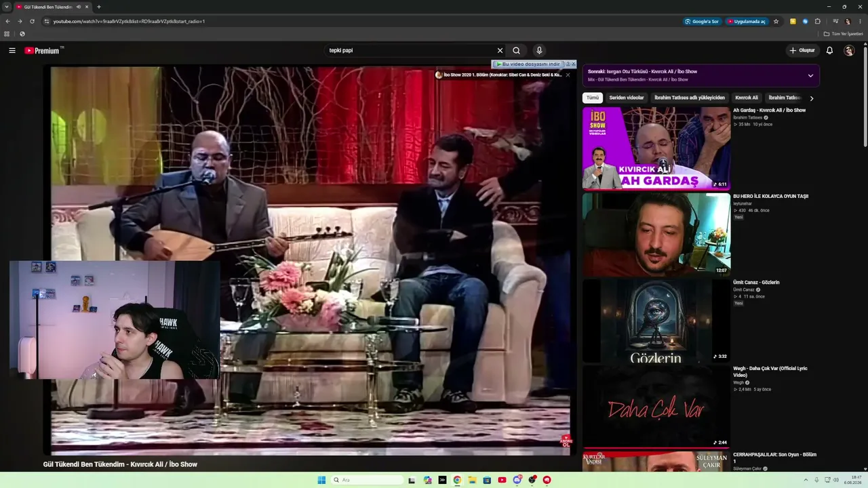868x488 pixels.
Task: Open the browser extensions puzzle icon
Action: [817, 21]
